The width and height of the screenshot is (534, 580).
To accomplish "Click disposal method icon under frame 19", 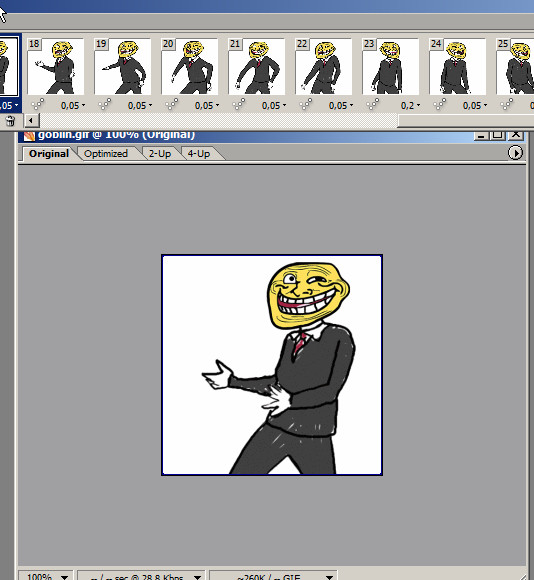I will tap(105, 105).
